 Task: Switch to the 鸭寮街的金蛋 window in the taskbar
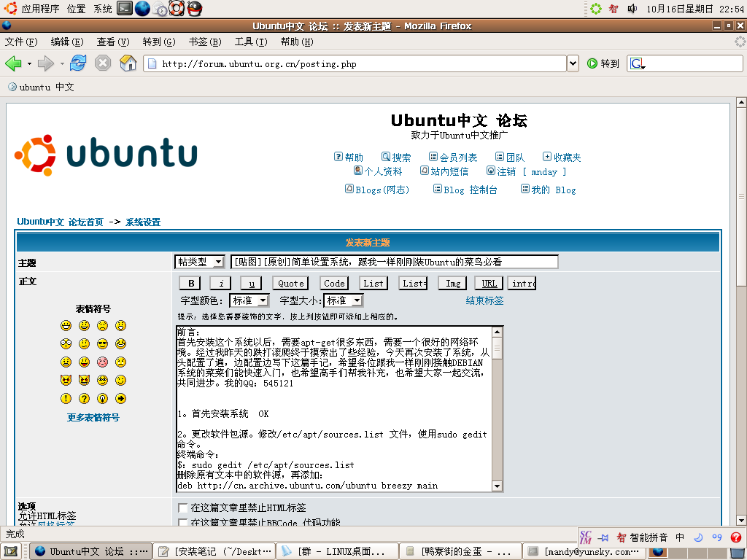coord(460,551)
